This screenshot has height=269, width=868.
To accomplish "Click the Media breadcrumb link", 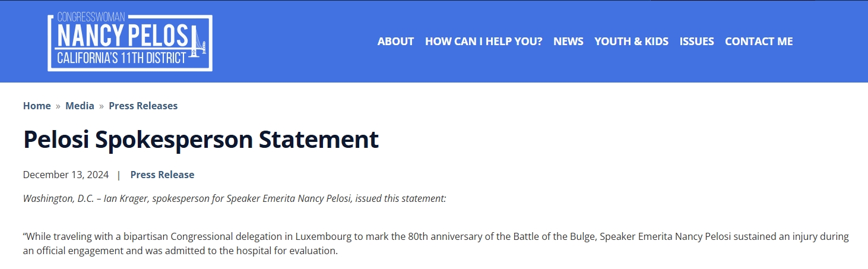I will 80,106.
